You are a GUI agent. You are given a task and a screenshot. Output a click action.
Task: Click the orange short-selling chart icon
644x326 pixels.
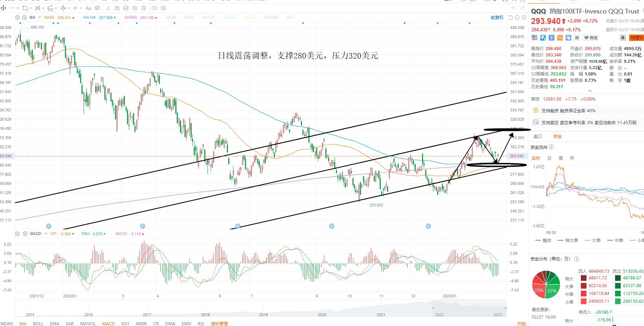(560, 38)
